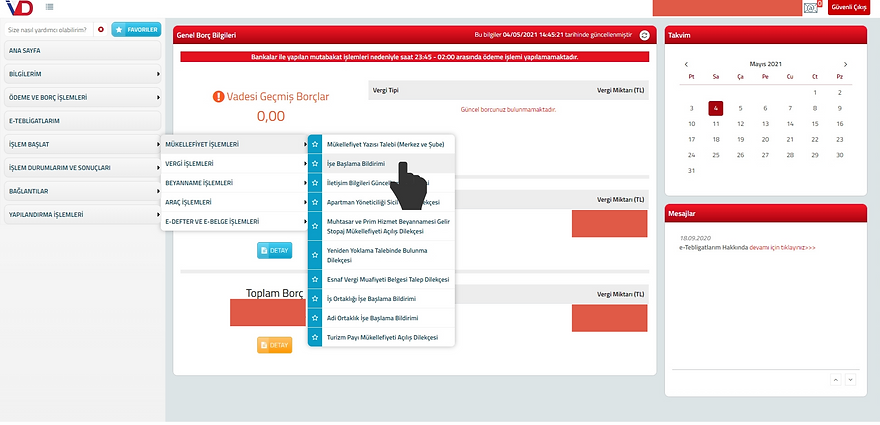The width and height of the screenshot is (880, 425).
Task: Open ANA SAYFA from sidebar
Action: click(82, 50)
